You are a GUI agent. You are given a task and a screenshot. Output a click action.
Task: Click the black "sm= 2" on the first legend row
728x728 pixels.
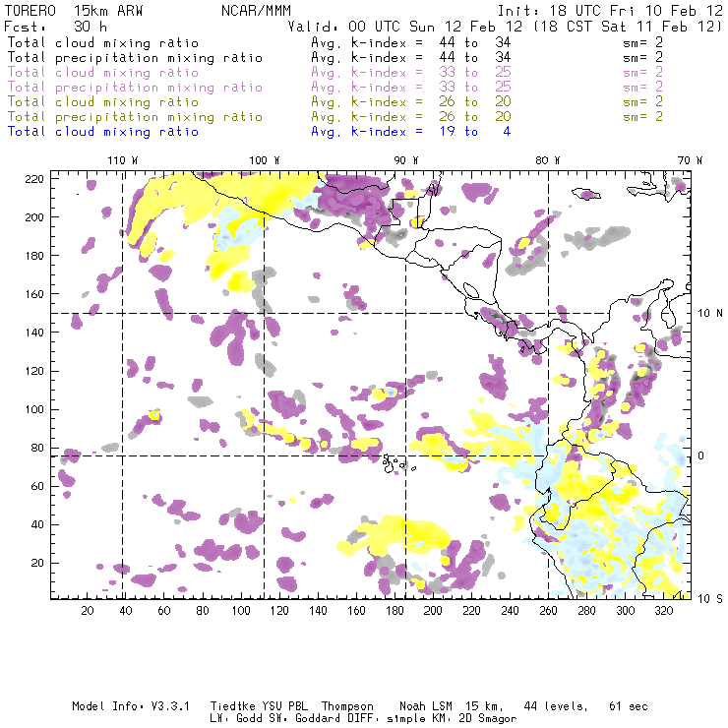pyautogui.click(x=642, y=42)
